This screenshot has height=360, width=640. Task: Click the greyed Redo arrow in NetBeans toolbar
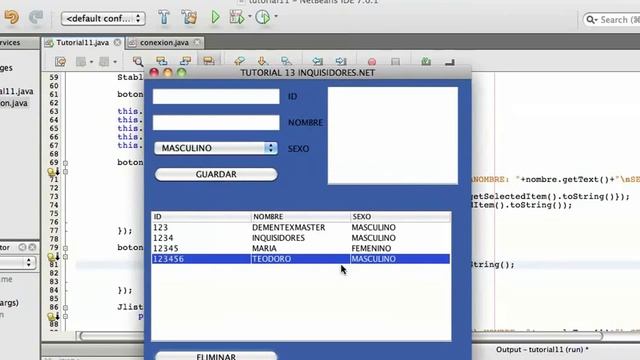[x=36, y=17]
